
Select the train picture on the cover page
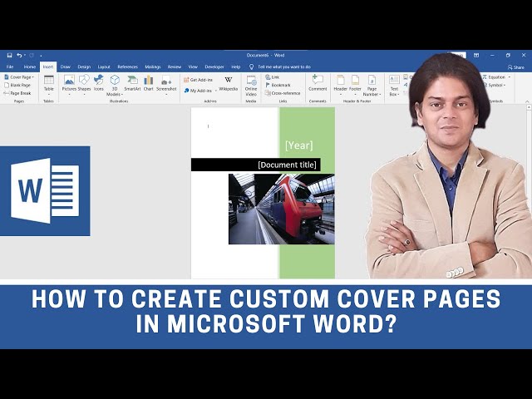coord(281,209)
